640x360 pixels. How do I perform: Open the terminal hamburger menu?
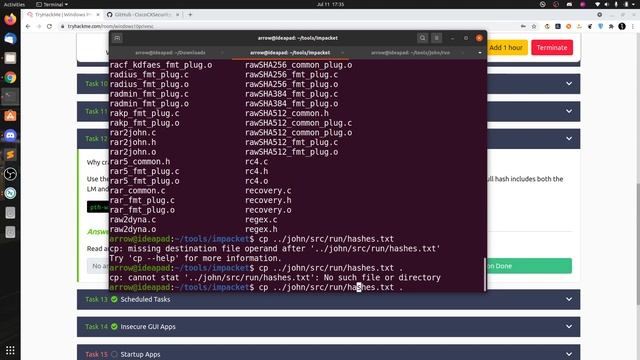point(436,38)
